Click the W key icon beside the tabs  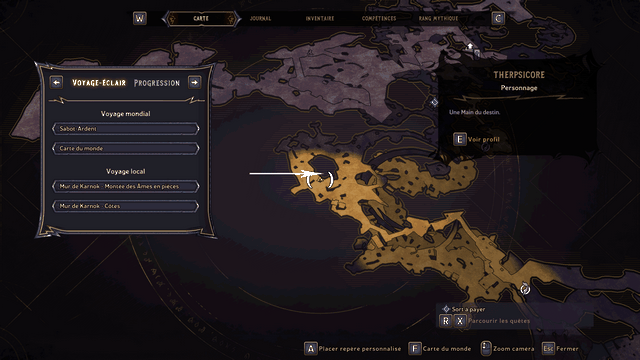click(x=140, y=18)
